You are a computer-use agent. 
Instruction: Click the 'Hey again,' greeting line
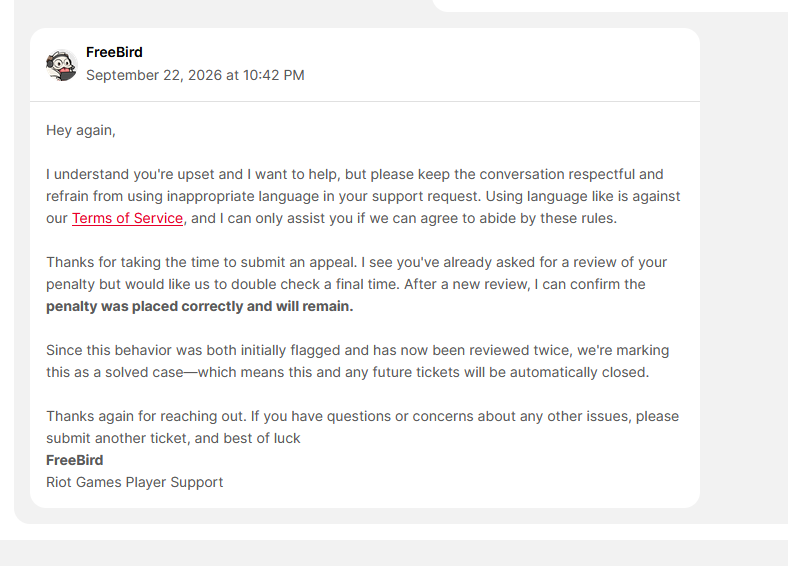[x=81, y=131]
